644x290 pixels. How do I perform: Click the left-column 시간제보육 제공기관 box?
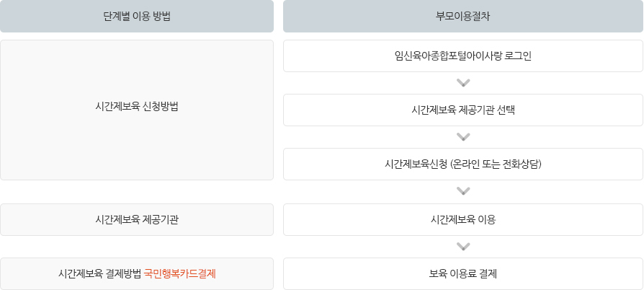(x=137, y=219)
